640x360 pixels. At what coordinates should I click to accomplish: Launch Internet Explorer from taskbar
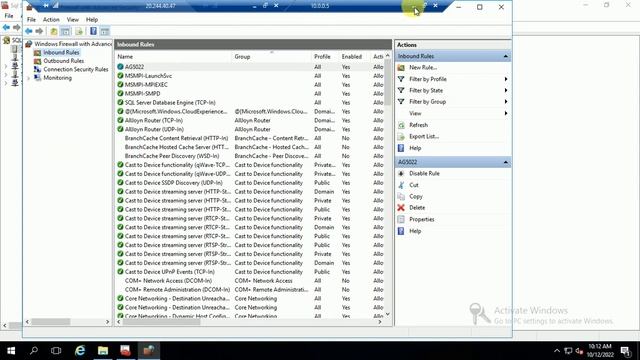click(80, 351)
